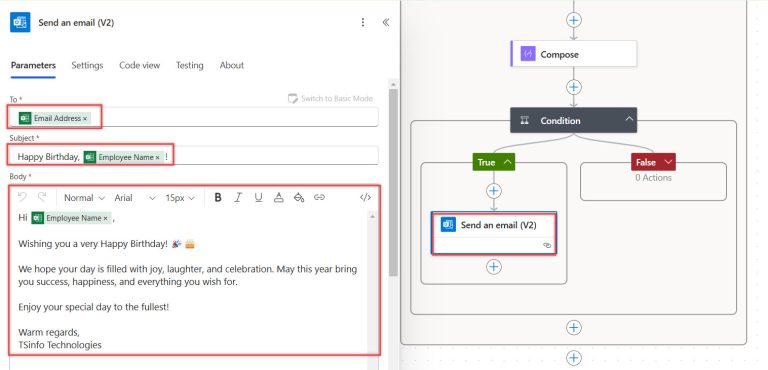Screen dimensions: 768x370
Task: Switch to the Testing tab
Action: click(x=190, y=65)
